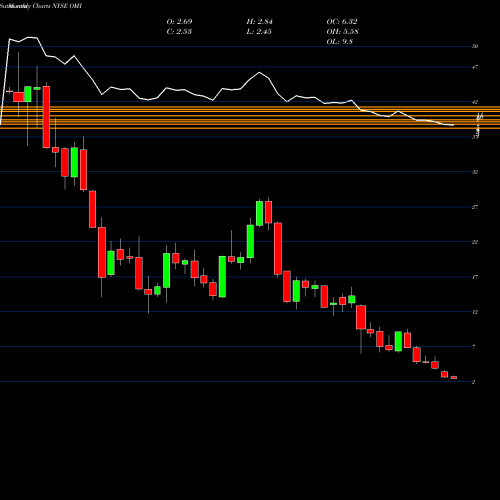Click the close value 'C: 2.53'
This screenshot has width=500, height=500.
coord(179,32)
